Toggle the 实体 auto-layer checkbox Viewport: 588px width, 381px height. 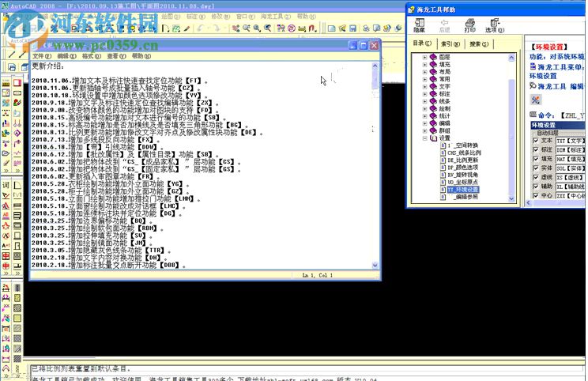pos(536,168)
